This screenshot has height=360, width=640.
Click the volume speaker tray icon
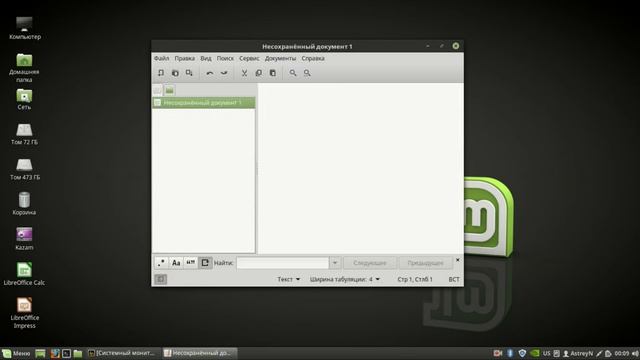[x=635, y=353]
